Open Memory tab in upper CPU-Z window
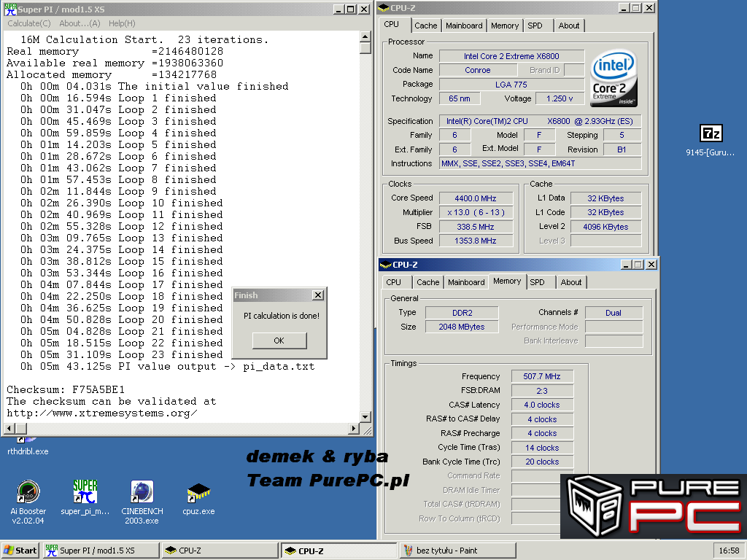Screen dimensions: 747x560 pos(505,26)
